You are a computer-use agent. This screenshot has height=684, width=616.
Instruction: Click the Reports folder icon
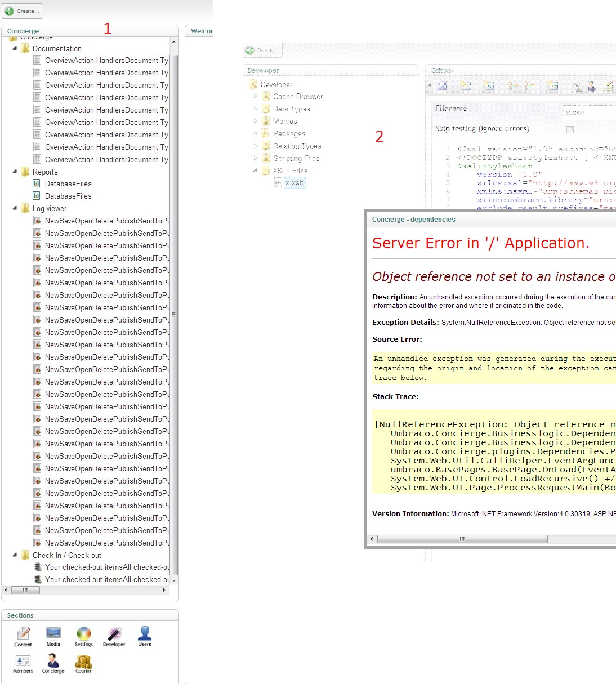pos(25,172)
